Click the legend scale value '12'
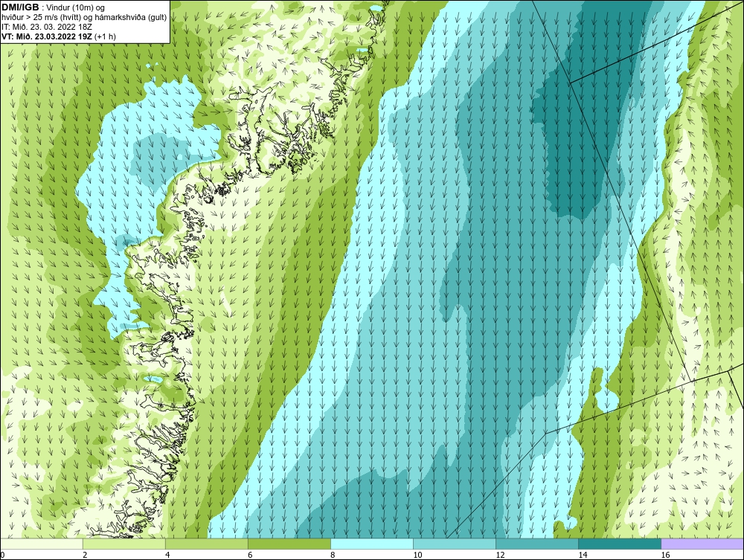 500,555
